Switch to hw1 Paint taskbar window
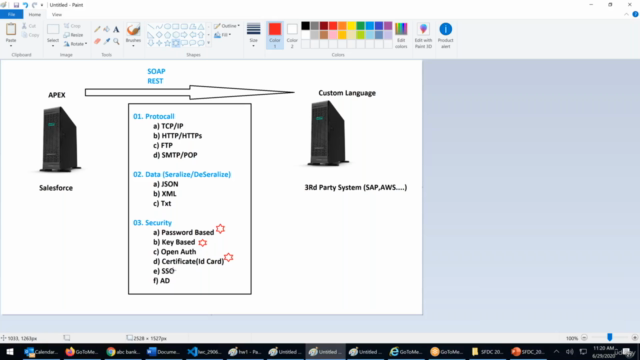640x360 pixels. (244, 351)
